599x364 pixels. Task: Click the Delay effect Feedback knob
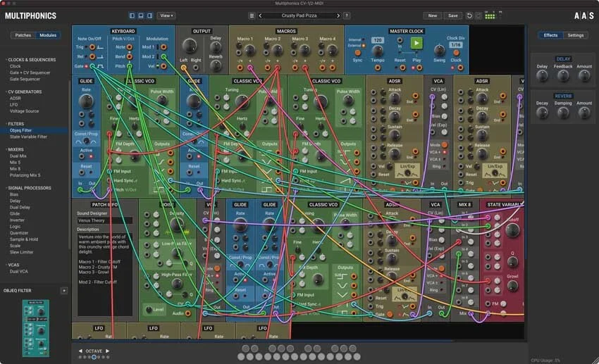pyautogui.click(x=563, y=76)
